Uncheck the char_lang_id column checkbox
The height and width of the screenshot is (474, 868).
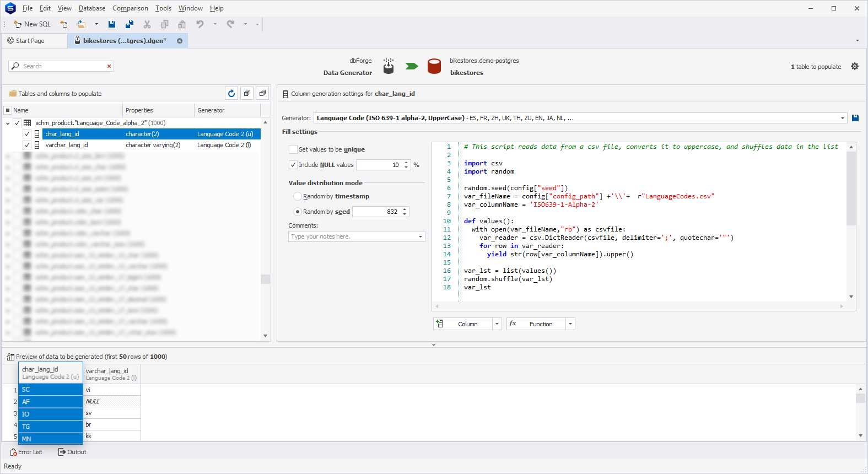click(27, 134)
